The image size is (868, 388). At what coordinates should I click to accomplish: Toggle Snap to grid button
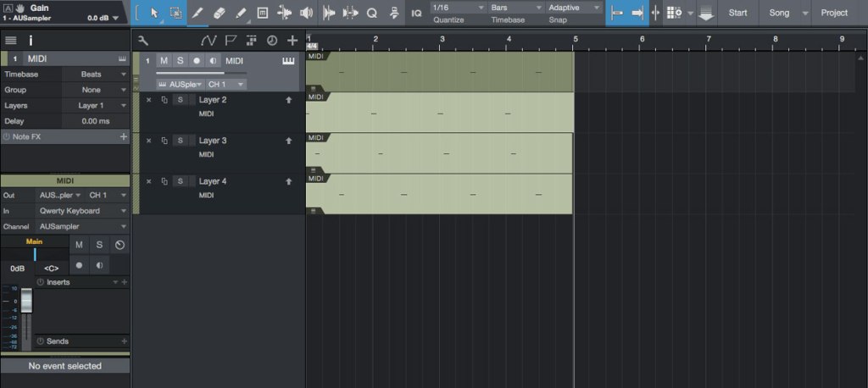[617, 13]
